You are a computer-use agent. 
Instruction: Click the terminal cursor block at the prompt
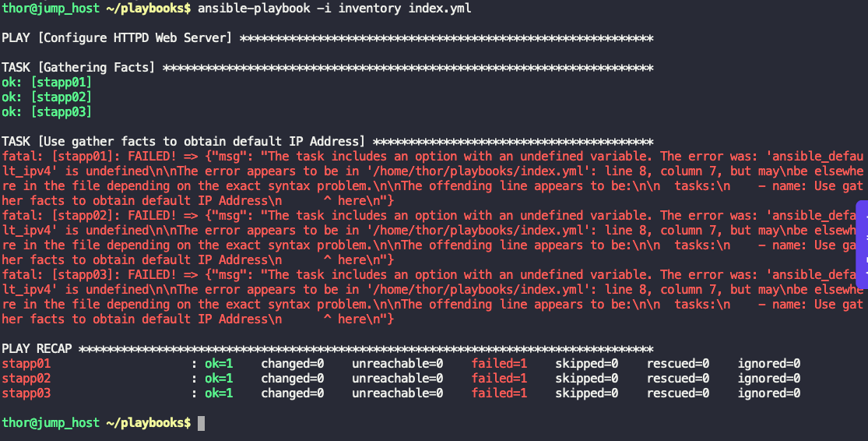(201, 423)
